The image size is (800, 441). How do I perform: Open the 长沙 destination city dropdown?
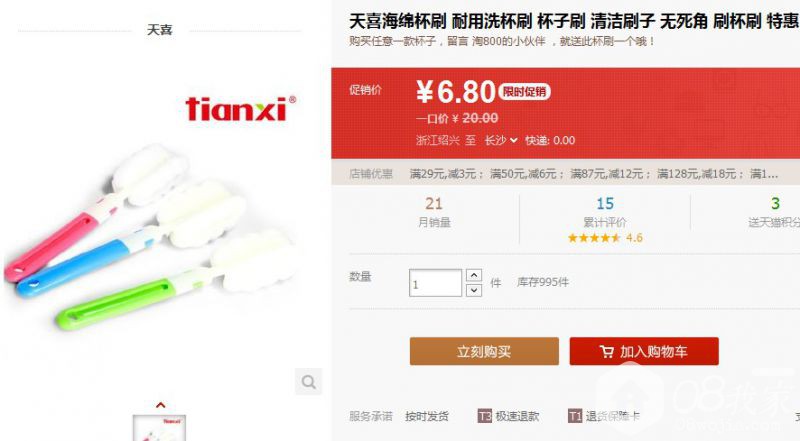(x=501, y=140)
